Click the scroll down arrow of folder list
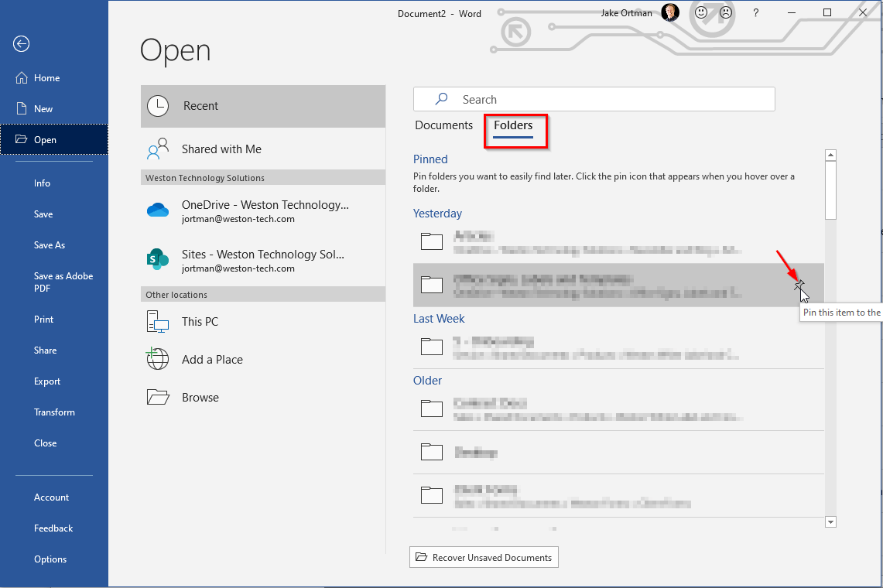Image resolution: width=883 pixels, height=588 pixels. click(x=830, y=522)
